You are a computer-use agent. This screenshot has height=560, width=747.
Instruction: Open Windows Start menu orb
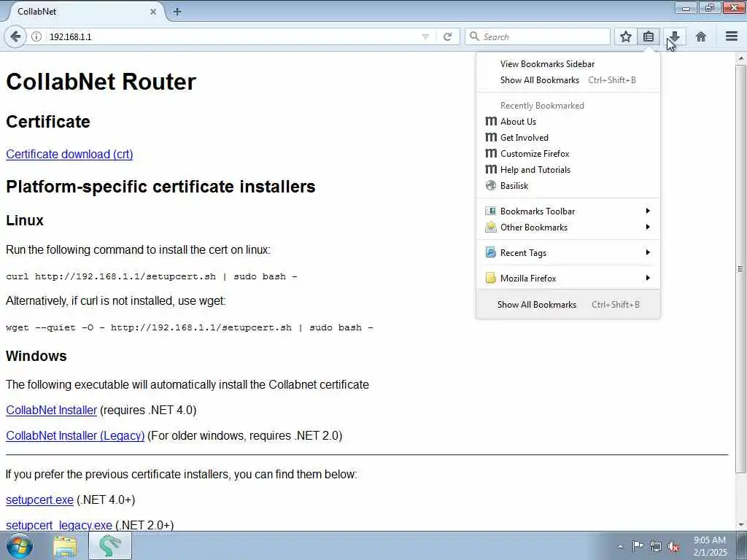click(19, 545)
